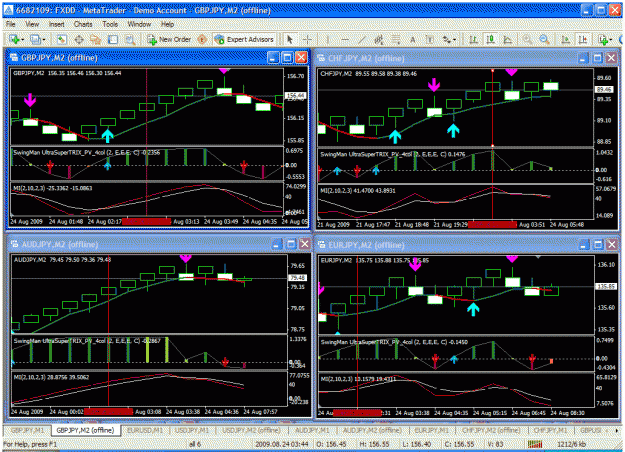
Task: Click the '1212/6 kb' status bar entry
Action: [x=572, y=444]
